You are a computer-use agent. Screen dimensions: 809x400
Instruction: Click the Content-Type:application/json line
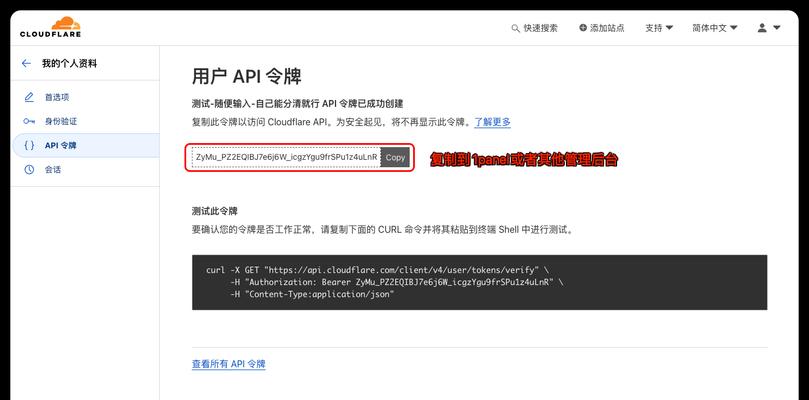[x=312, y=294]
